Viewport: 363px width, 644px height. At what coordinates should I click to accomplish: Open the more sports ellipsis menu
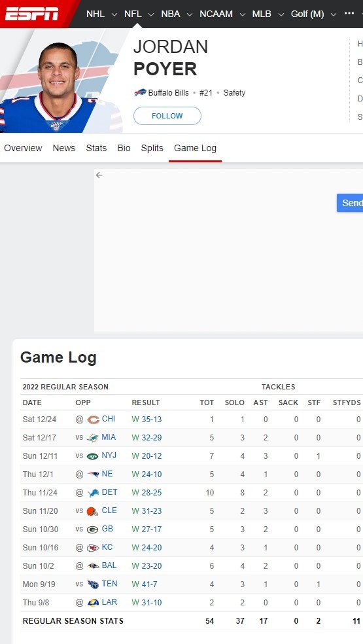349,14
